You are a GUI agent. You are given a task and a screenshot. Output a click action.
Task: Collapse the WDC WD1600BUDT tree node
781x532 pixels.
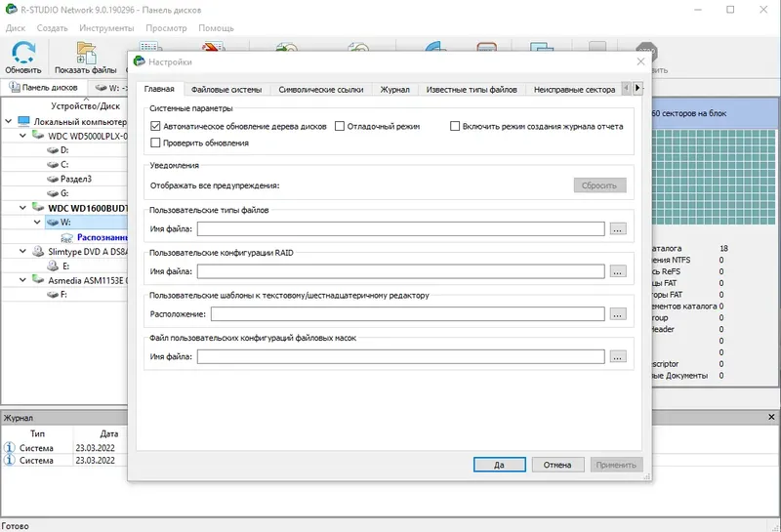[22, 208]
